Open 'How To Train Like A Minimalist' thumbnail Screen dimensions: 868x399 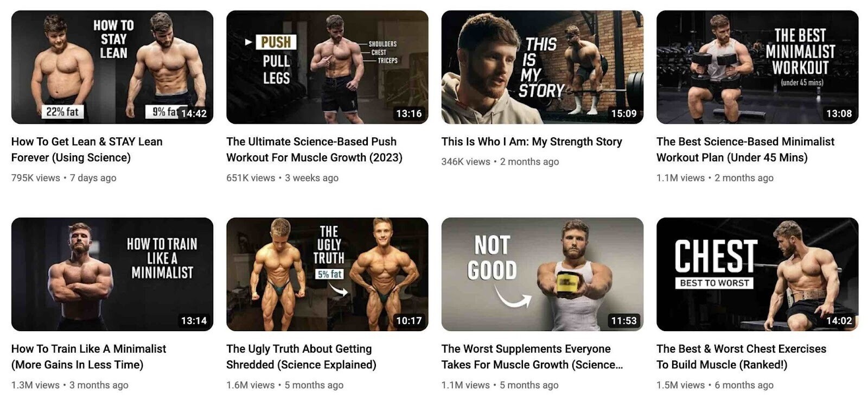pos(112,274)
